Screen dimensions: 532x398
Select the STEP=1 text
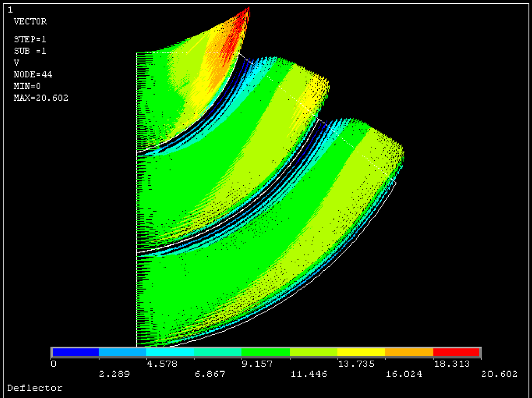30,39
